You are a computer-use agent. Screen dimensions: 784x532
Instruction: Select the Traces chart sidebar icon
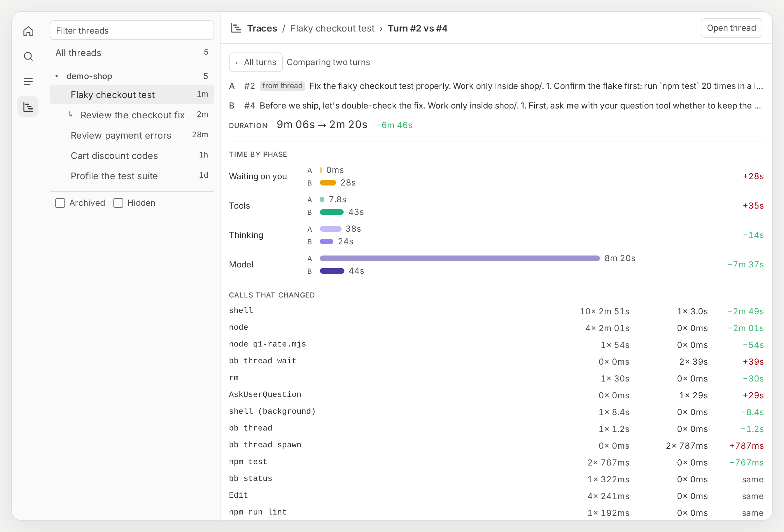(28, 107)
